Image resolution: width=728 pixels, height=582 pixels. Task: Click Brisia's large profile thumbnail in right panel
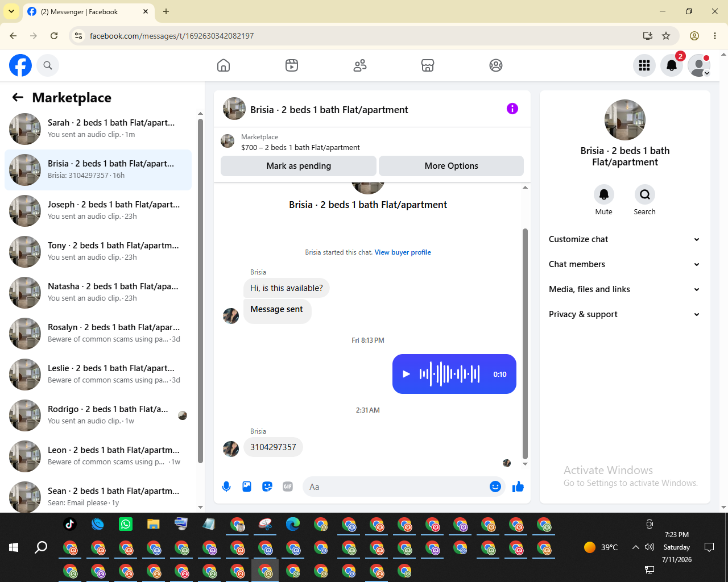pos(625,120)
